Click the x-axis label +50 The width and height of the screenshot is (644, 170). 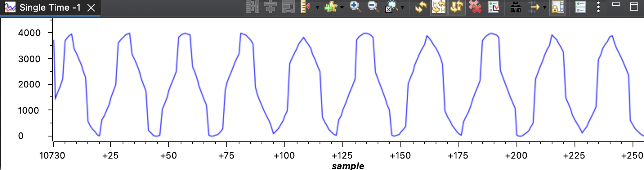168,155
